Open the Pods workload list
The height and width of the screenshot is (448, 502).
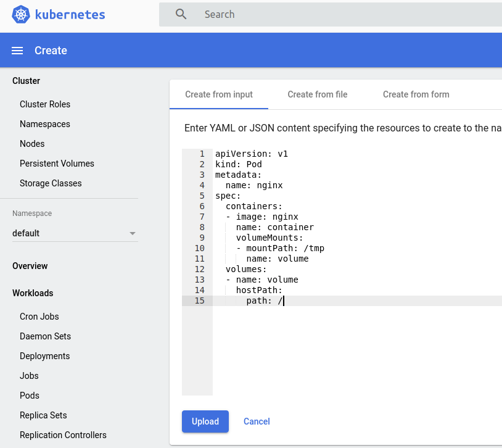click(30, 396)
